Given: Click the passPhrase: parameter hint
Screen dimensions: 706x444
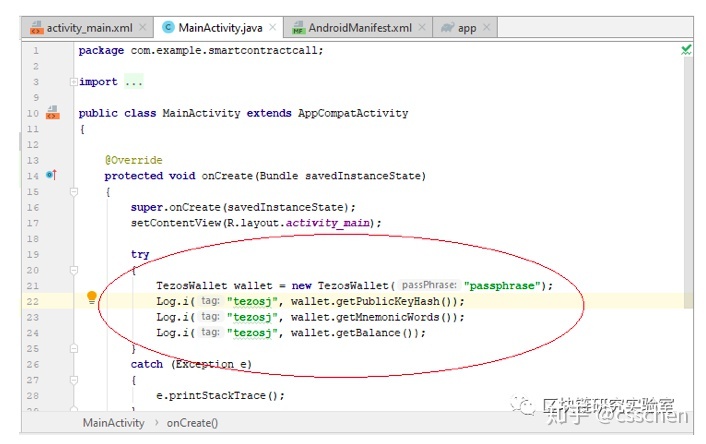Looking at the screenshot, I should click(x=429, y=285).
